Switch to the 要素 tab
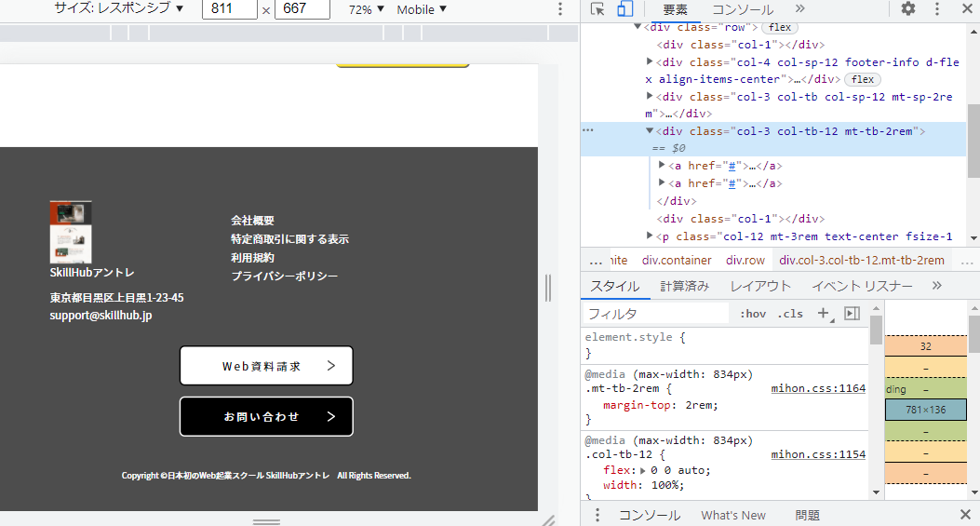This screenshot has height=526, width=980. tap(675, 9)
